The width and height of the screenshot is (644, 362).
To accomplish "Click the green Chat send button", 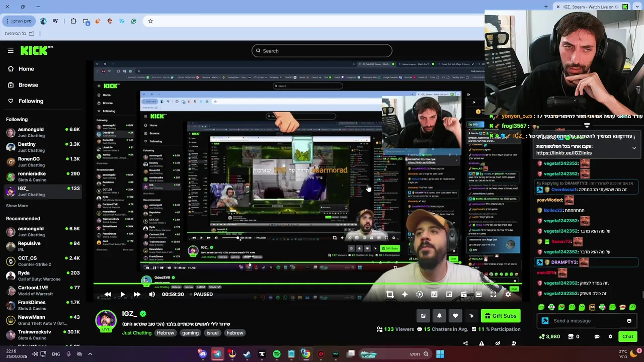I will pos(627,337).
